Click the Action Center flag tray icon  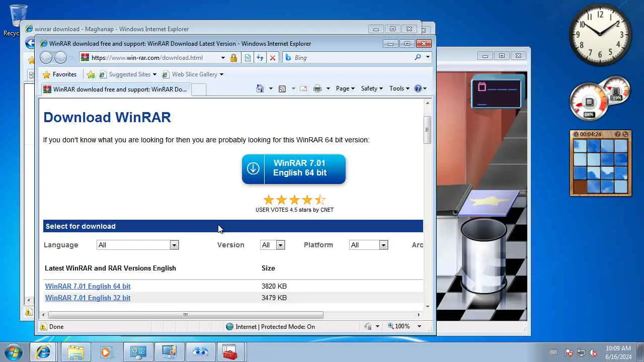[569, 352]
